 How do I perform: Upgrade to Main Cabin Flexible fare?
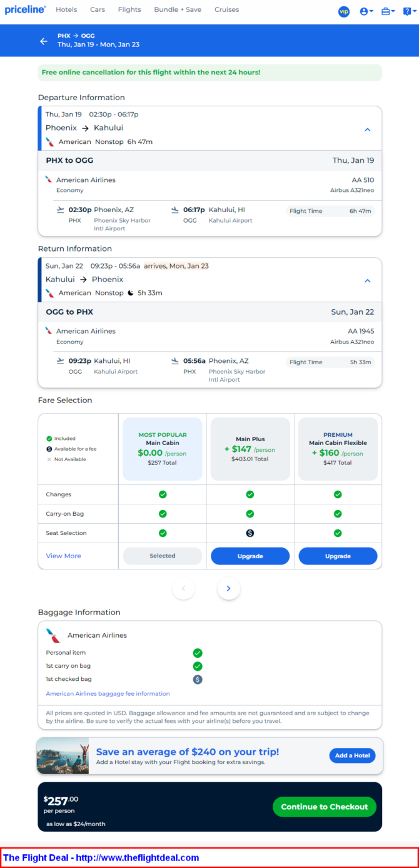coord(338,556)
